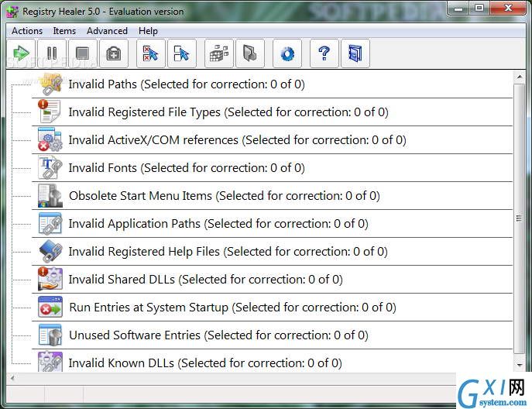
Task: Select the Invalid Fonts row text
Action: 187,167
